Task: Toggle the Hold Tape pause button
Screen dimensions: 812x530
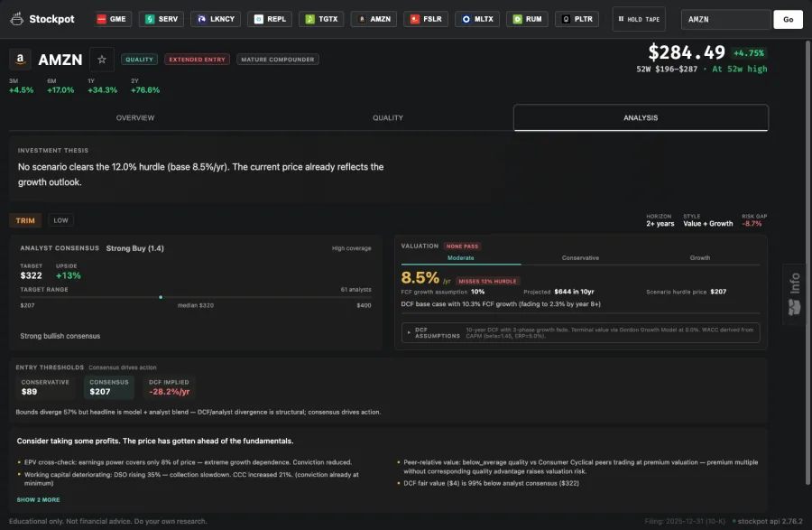Action: coord(639,19)
